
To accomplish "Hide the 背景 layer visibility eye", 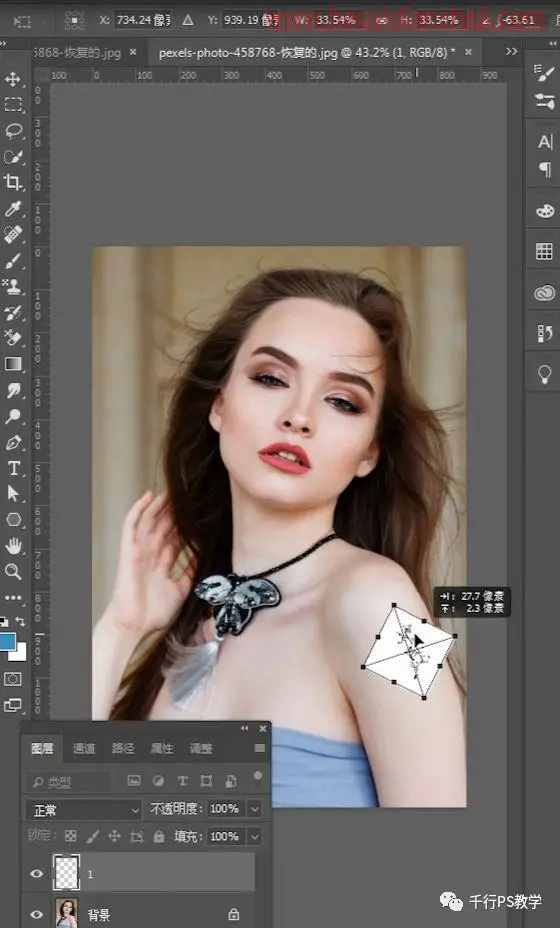I will tap(37, 914).
